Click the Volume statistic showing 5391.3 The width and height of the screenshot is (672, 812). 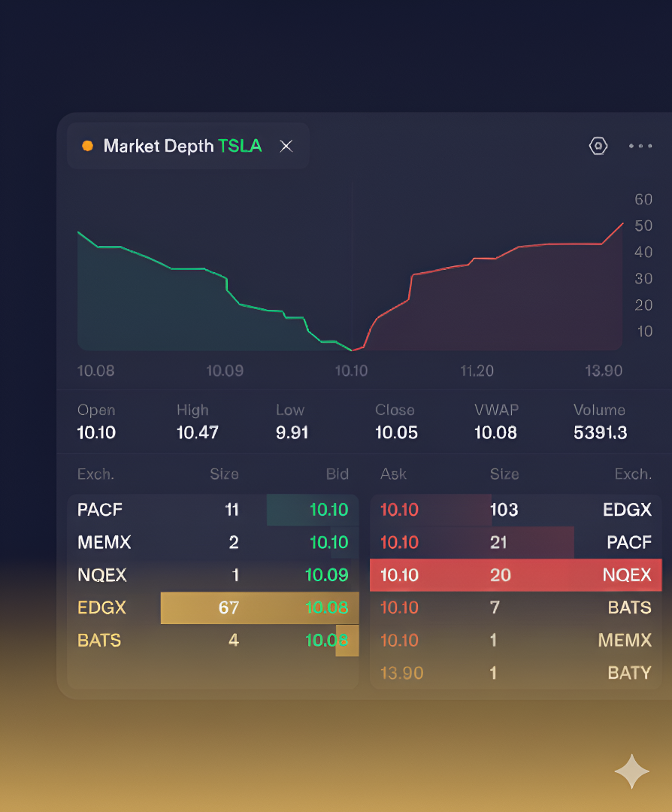coord(600,432)
